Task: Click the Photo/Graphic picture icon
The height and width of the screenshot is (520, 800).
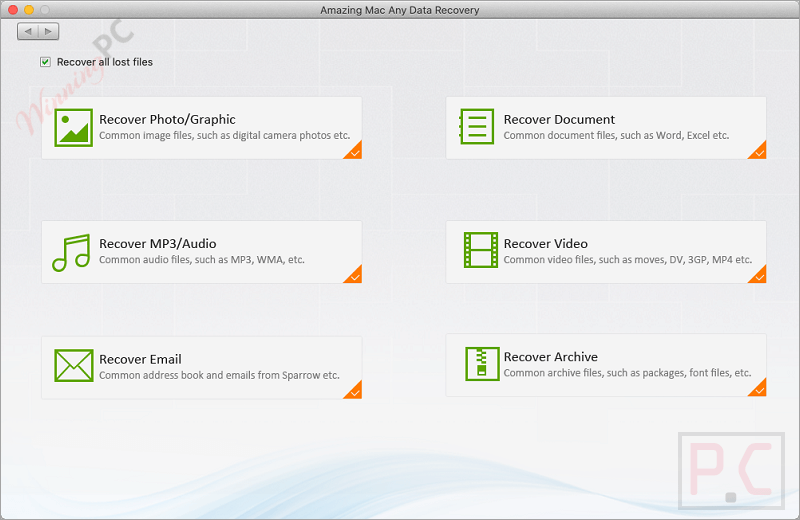Action: coord(73,128)
